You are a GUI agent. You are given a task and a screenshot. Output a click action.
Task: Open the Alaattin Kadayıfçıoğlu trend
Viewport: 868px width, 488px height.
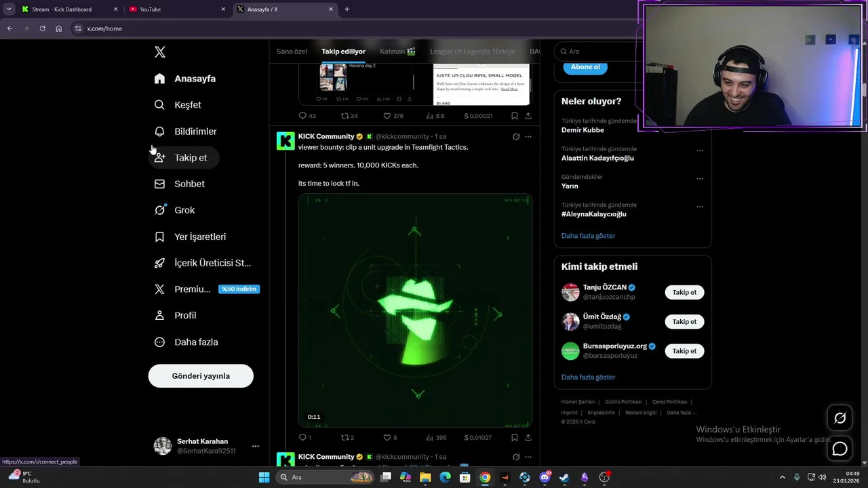coord(597,158)
